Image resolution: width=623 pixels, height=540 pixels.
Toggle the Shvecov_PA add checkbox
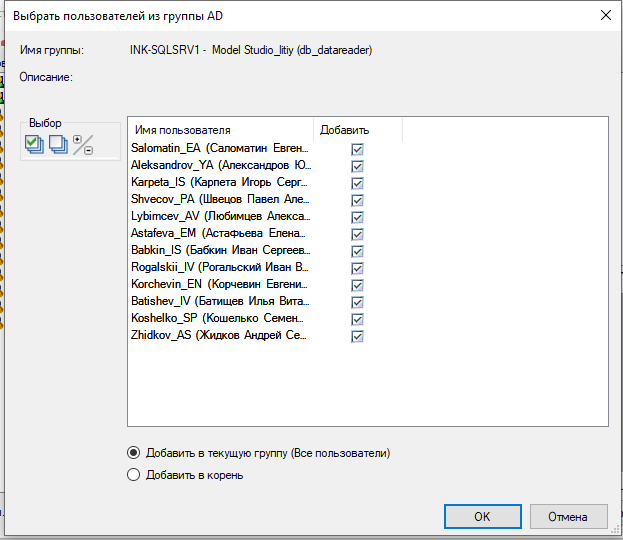pyautogui.click(x=357, y=200)
